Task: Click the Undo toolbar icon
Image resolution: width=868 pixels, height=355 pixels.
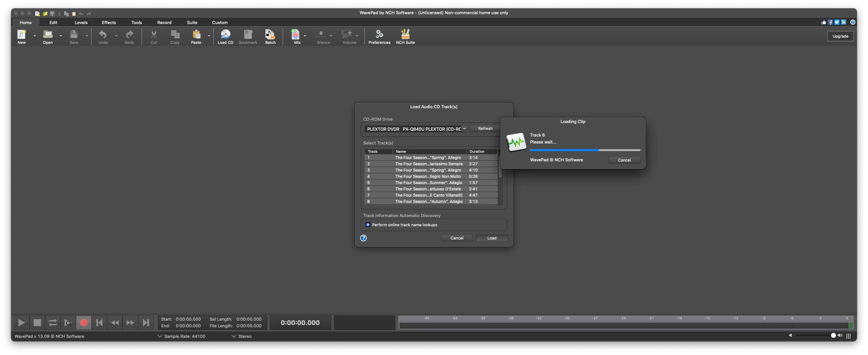Action: 103,37
